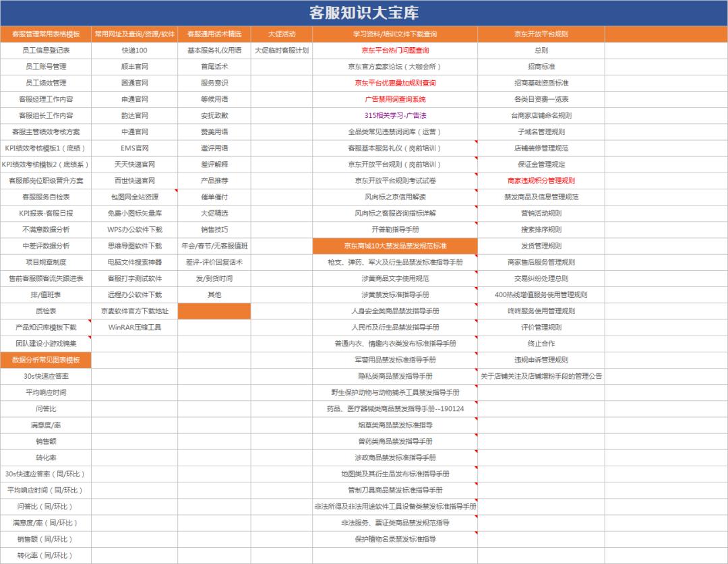Click the red link 广告禁用词查询系统

394,99
